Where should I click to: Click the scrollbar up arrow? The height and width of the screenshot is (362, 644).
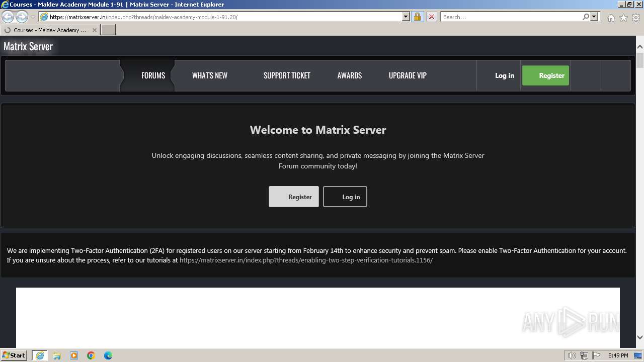639,47
